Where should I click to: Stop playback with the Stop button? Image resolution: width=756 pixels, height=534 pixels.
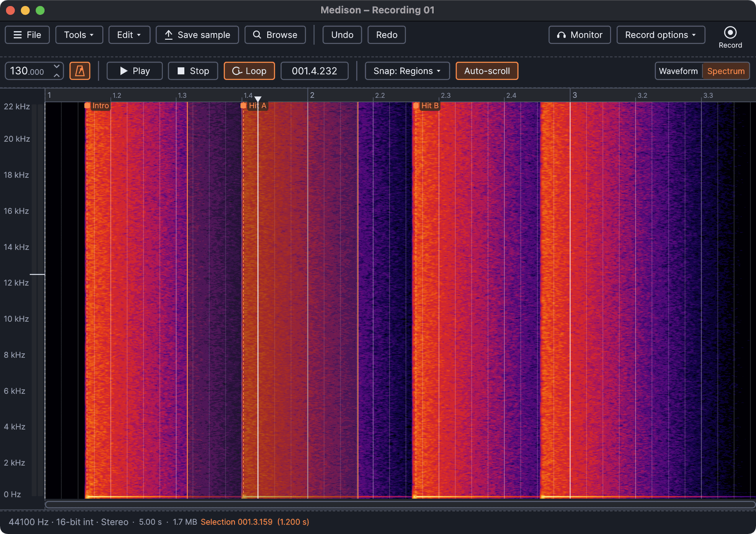193,71
